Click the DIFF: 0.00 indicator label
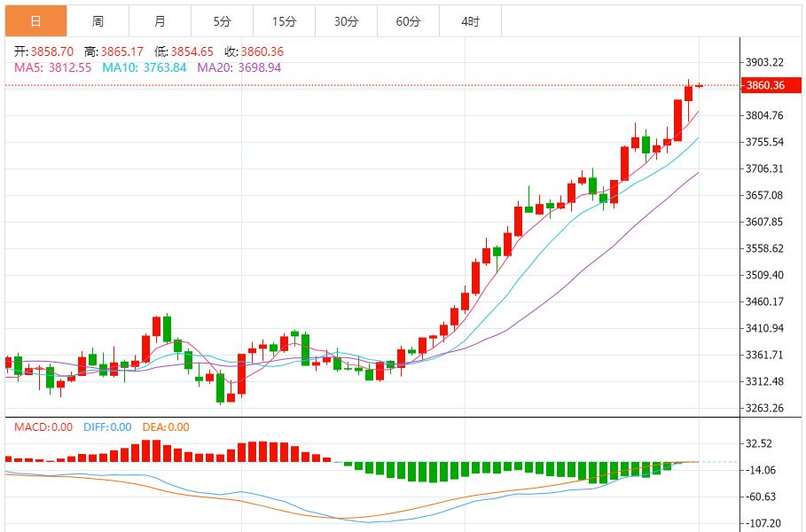 pos(107,427)
